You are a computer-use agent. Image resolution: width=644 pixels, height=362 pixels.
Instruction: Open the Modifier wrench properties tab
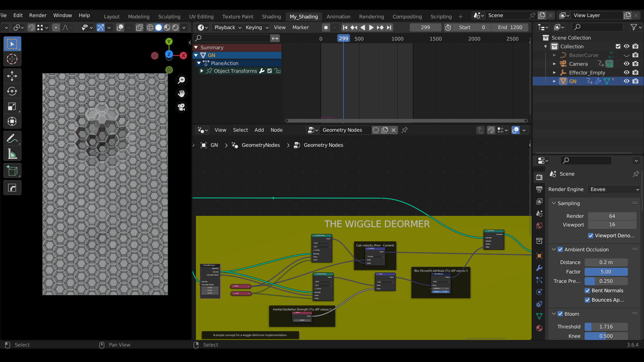click(539, 268)
